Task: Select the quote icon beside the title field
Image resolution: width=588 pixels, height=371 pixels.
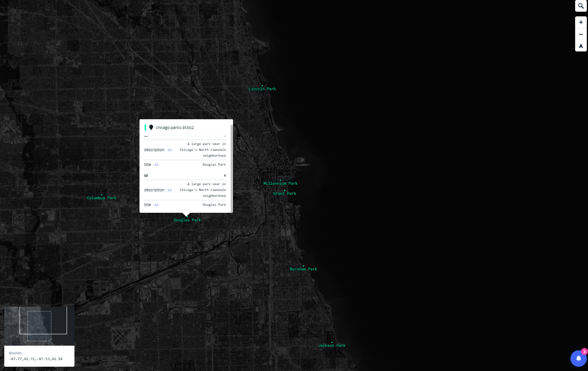Action: [x=156, y=164]
